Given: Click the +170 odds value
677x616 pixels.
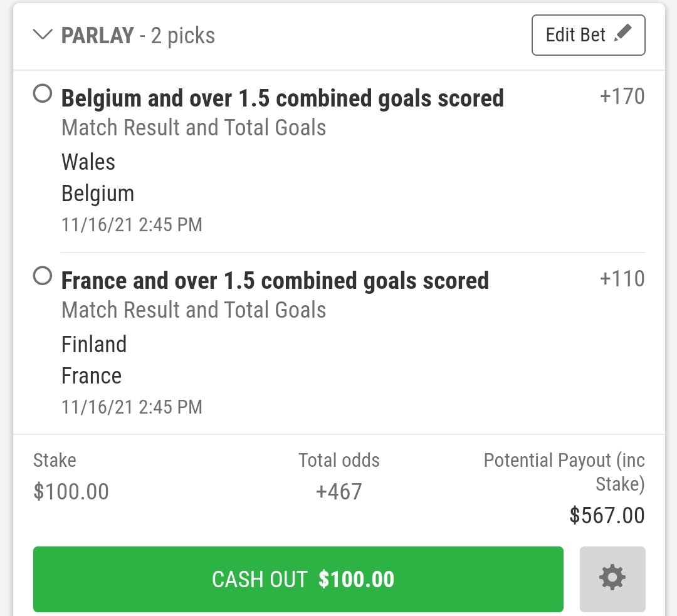Looking at the screenshot, I should pos(622,96).
